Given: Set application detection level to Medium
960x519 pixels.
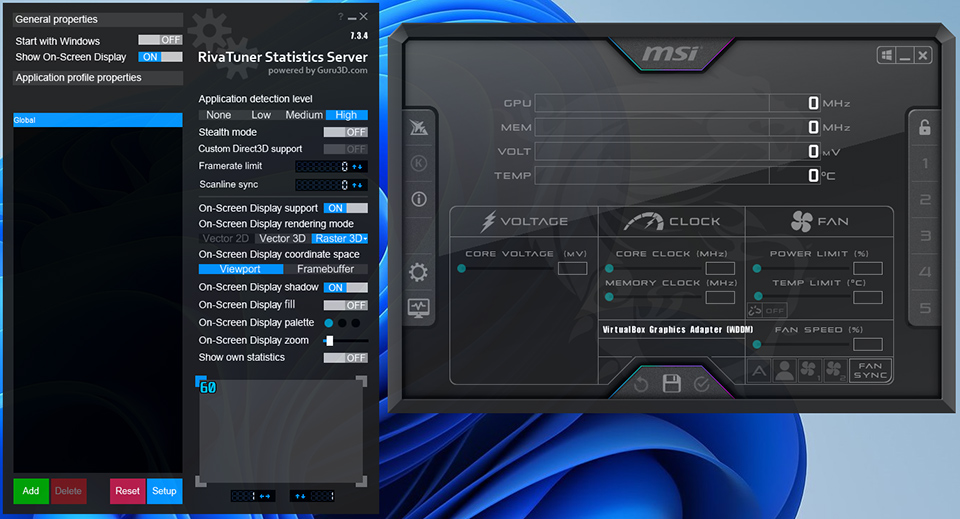Looking at the screenshot, I should (304, 115).
